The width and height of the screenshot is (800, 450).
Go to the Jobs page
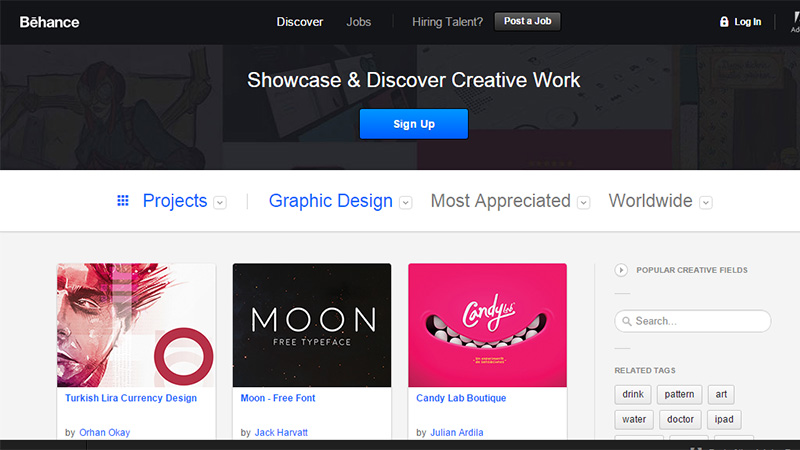(x=359, y=22)
